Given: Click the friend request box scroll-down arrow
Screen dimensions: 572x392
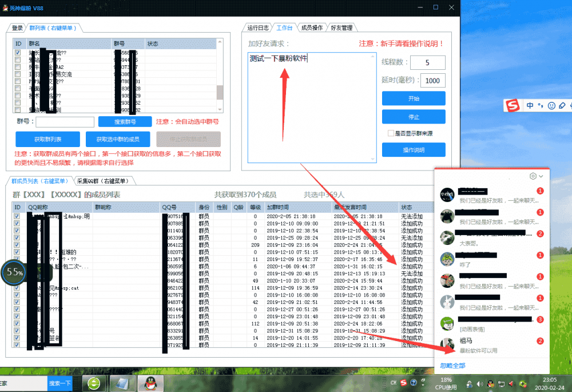Looking at the screenshot, I should pos(372,159).
